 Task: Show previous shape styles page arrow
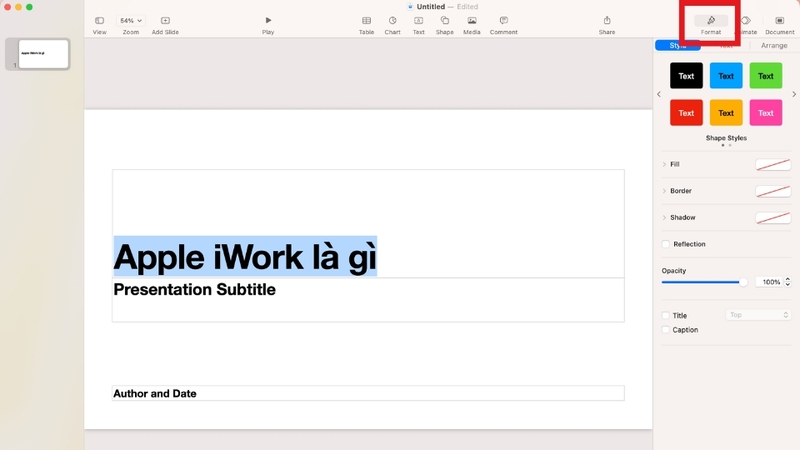(x=659, y=94)
